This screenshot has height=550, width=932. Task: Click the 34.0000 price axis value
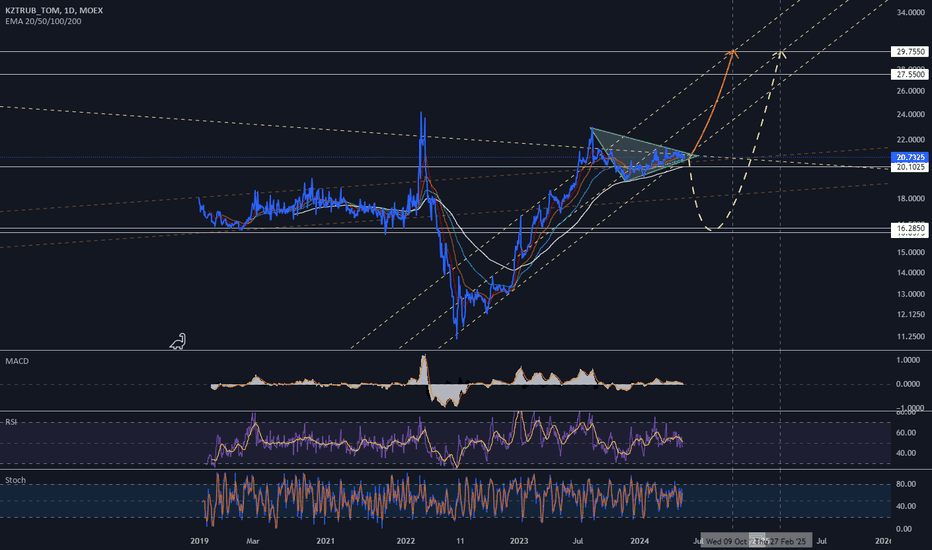click(911, 12)
